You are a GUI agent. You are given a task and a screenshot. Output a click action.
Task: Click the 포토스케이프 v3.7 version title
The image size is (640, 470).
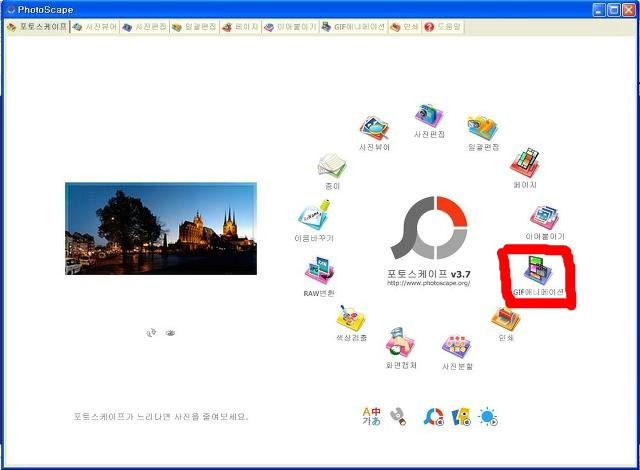429,274
